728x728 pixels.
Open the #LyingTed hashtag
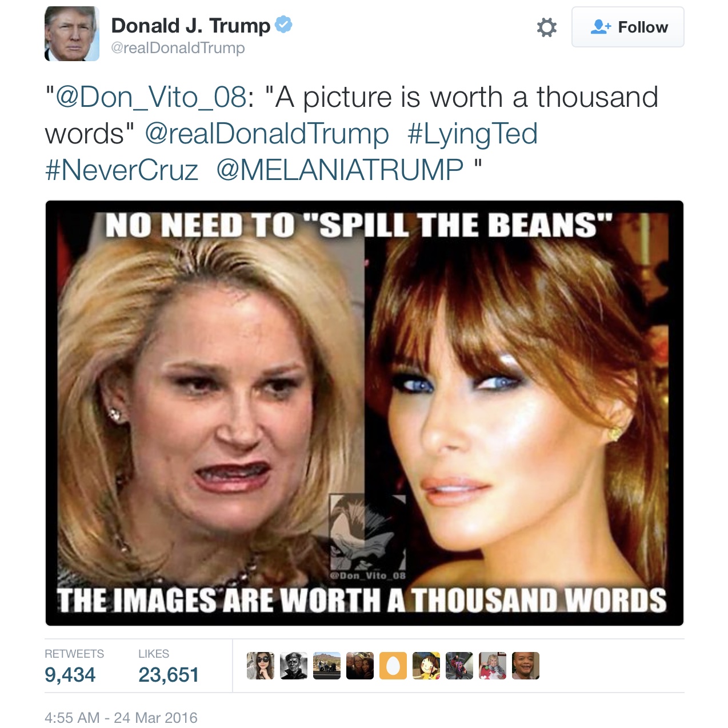pyautogui.click(x=473, y=134)
